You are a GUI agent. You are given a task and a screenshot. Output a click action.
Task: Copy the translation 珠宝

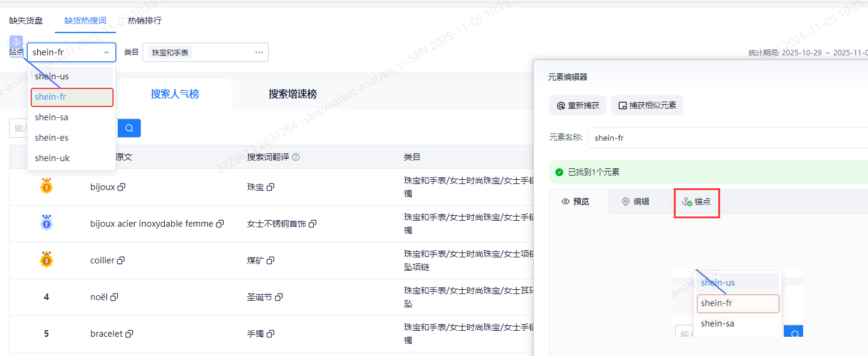270,187
